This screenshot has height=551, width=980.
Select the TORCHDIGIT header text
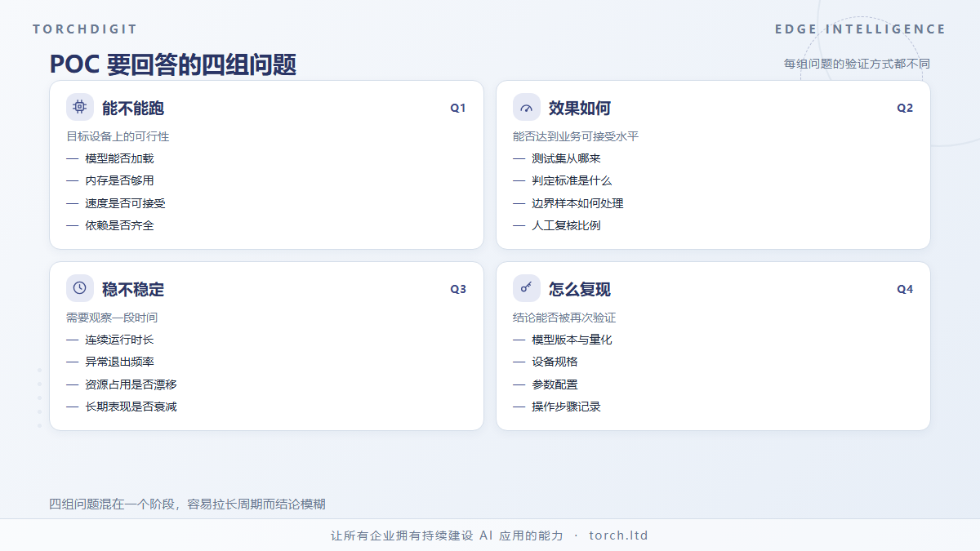pos(85,29)
